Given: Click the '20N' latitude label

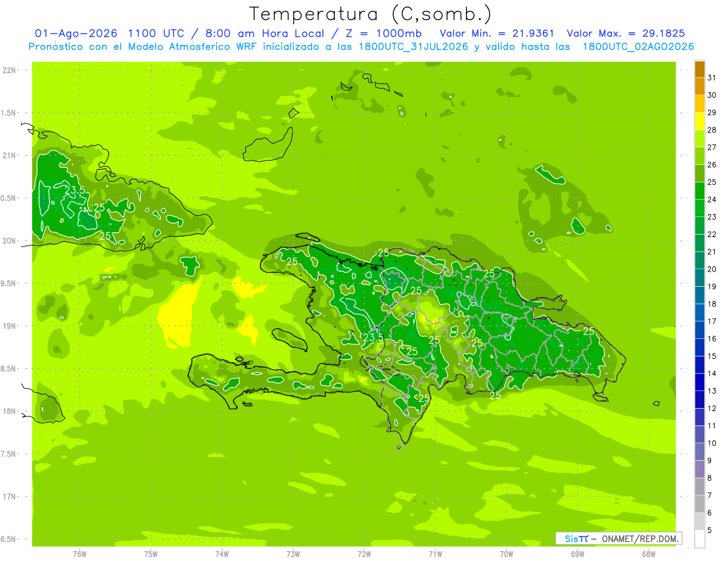Looking at the screenshot, I should (x=8, y=241).
